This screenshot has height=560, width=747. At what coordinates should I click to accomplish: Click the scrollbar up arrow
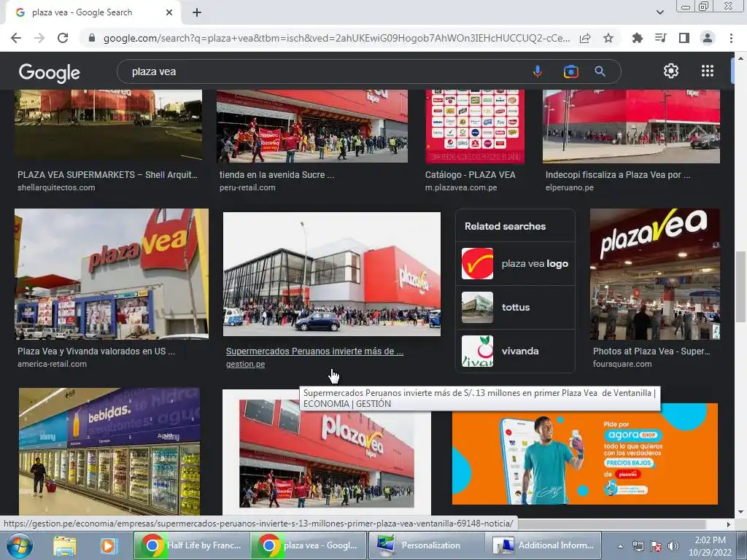pos(740,58)
